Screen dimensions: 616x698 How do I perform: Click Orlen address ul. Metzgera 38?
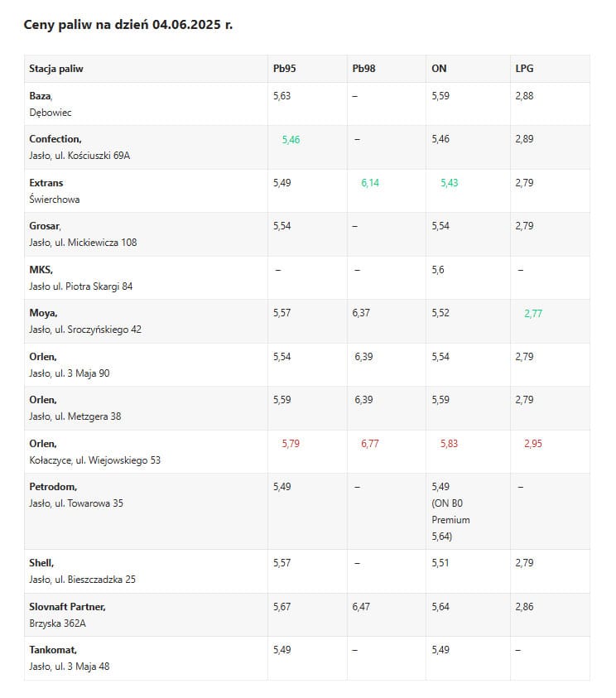click(x=75, y=416)
